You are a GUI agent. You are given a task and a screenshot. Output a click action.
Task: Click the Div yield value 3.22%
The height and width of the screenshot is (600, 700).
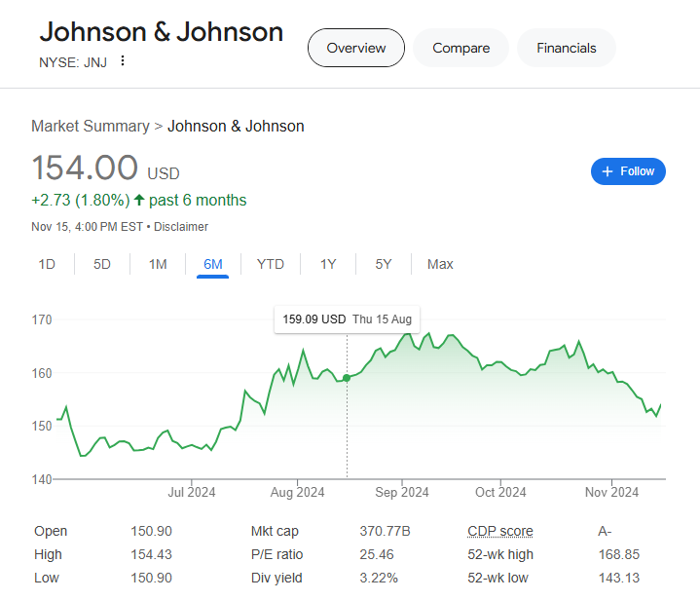coord(379,578)
